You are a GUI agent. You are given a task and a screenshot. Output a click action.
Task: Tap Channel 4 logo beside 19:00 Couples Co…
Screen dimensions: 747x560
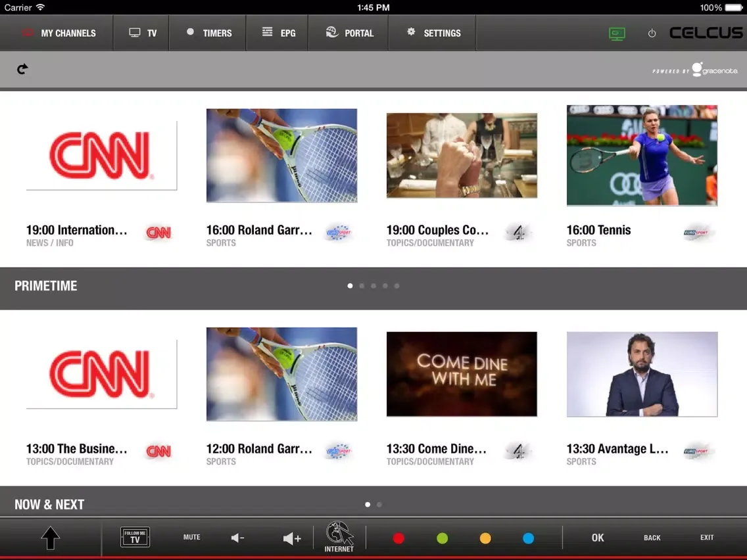click(x=519, y=233)
